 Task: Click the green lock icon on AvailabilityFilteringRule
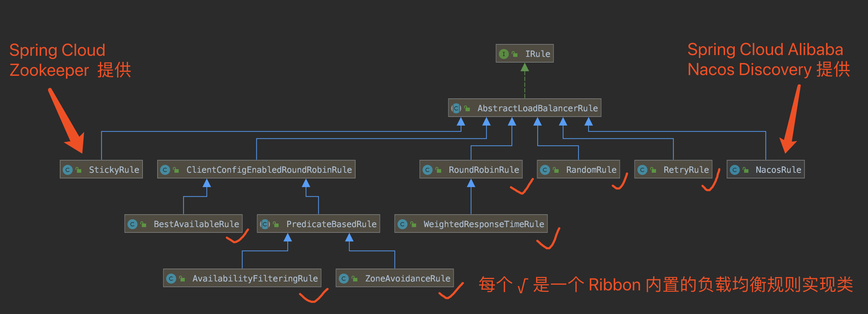(x=182, y=279)
